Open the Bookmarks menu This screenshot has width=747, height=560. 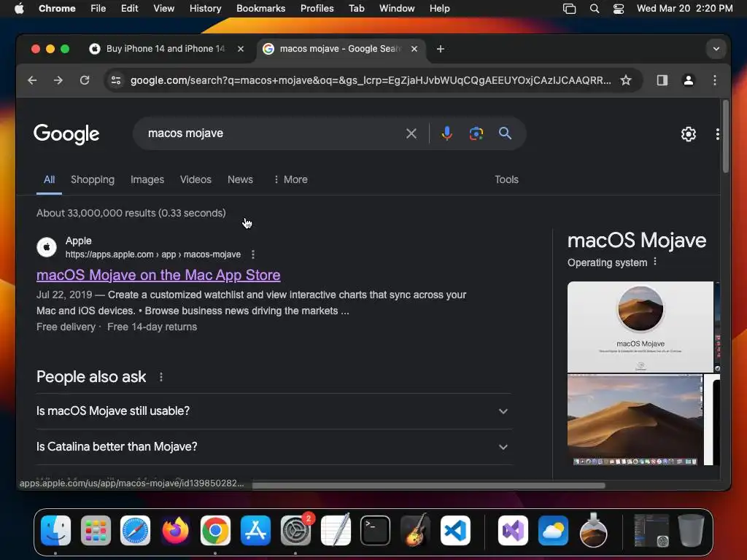[260, 9]
